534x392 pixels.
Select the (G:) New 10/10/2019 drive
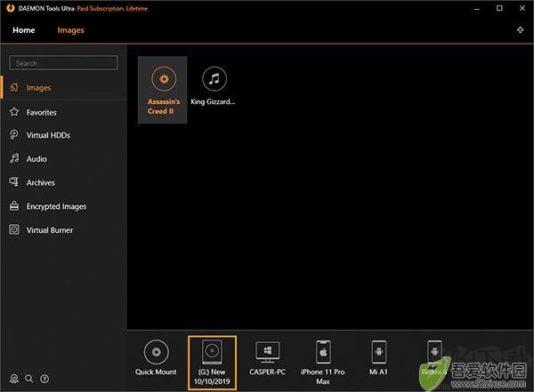pyautogui.click(x=212, y=363)
